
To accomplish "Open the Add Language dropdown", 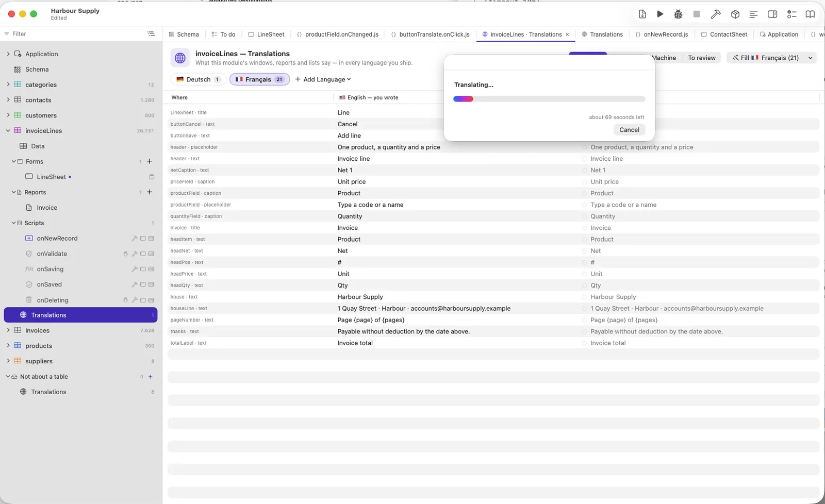I will pyautogui.click(x=323, y=79).
